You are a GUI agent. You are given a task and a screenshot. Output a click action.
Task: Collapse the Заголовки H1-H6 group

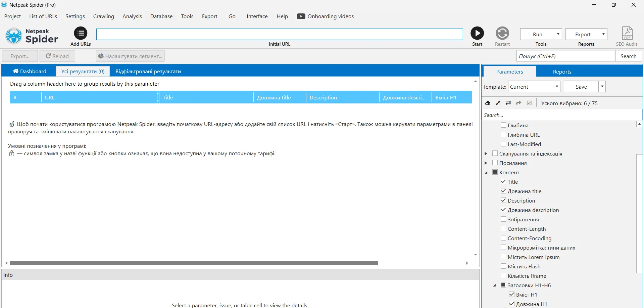pyautogui.click(x=495, y=285)
